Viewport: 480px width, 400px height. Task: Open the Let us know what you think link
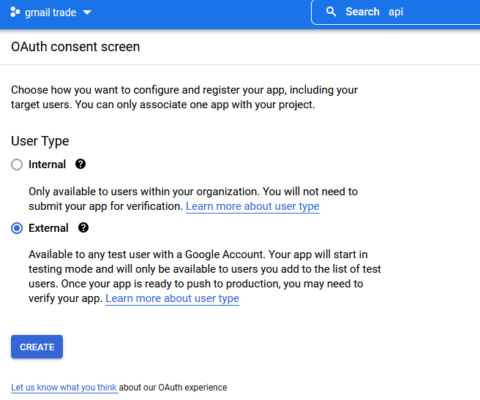pos(64,387)
